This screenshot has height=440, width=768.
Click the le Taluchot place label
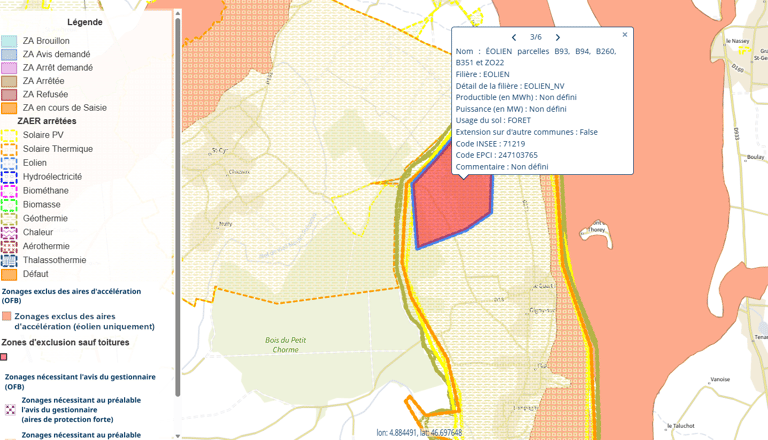(681, 426)
